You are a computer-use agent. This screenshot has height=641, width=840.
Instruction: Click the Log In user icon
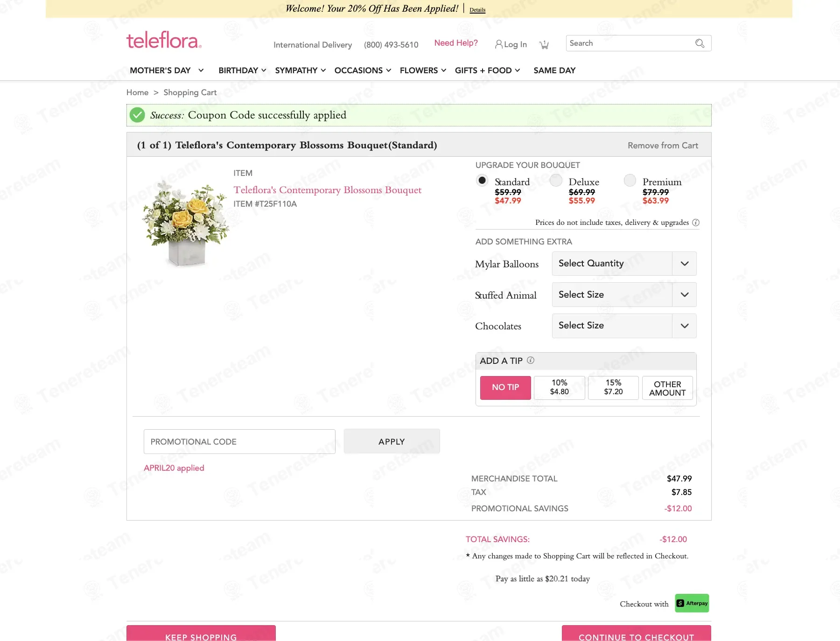(499, 44)
